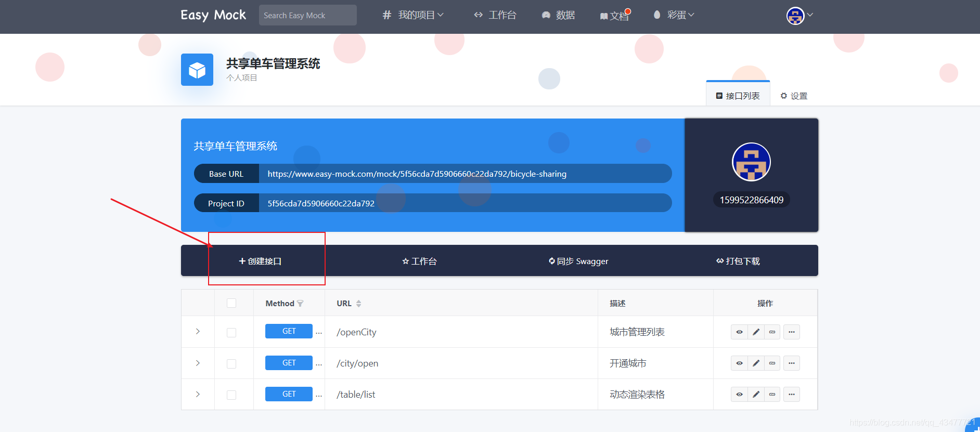
Task: Copy link of the /city/open interface
Action: 772,363
